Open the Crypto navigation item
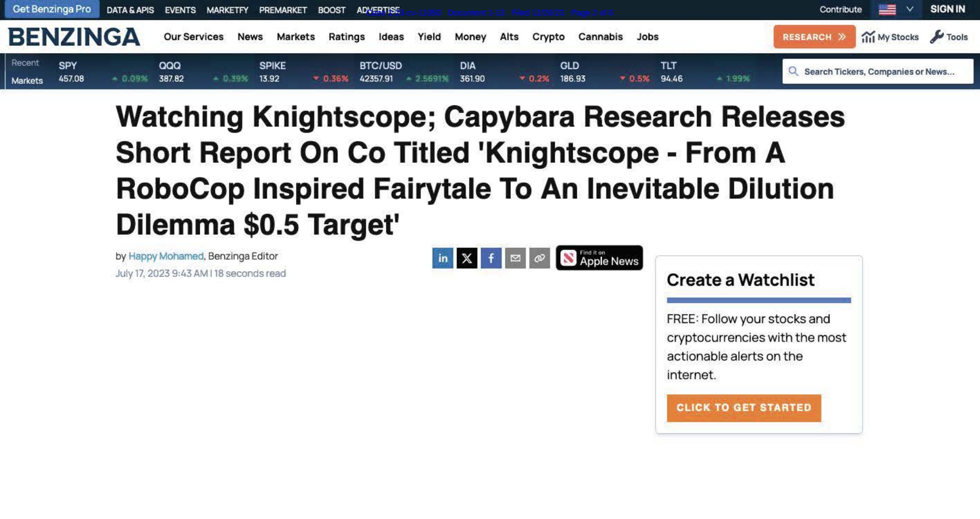980x519 pixels. tap(548, 37)
